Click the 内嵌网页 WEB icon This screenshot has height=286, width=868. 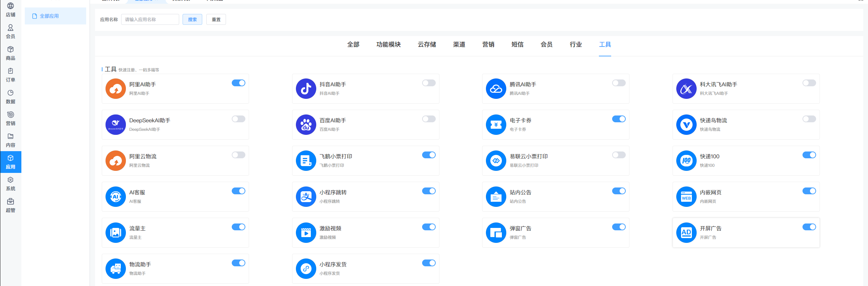[686, 197]
